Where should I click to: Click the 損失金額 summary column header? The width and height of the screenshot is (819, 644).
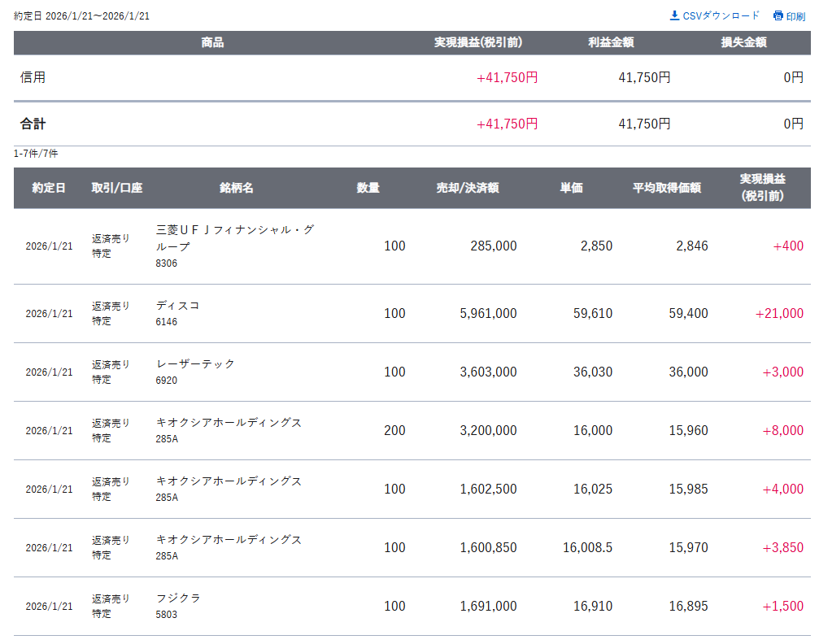(x=743, y=42)
